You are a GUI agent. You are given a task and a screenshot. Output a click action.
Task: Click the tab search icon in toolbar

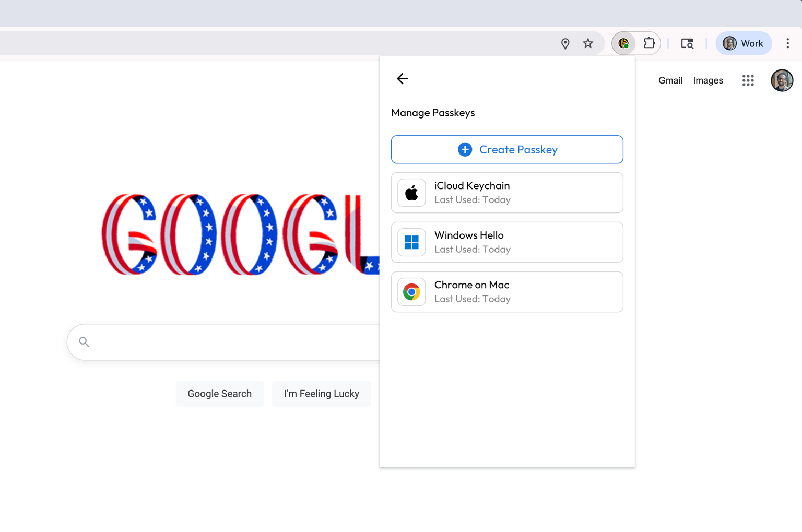click(x=687, y=43)
